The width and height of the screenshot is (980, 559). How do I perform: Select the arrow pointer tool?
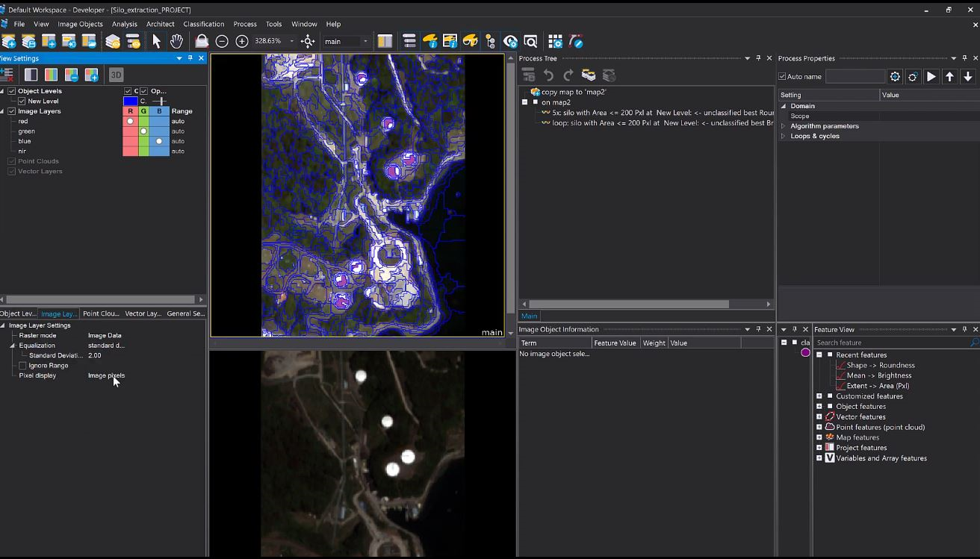coord(156,41)
